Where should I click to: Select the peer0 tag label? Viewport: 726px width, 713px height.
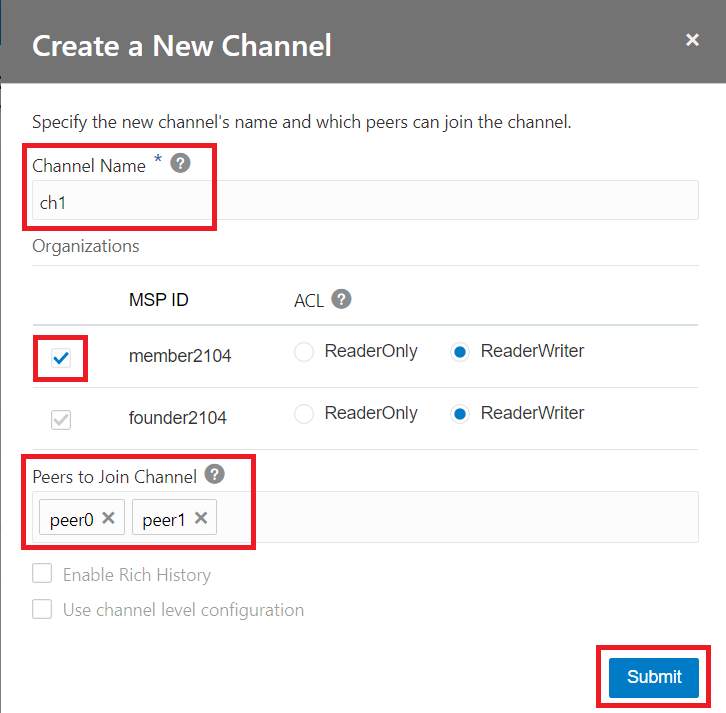click(x=71, y=519)
